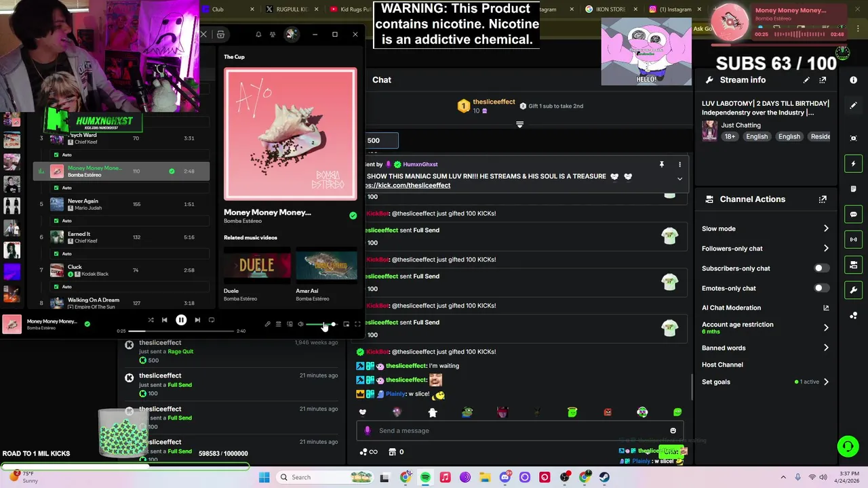This screenshot has height=488, width=868.
Task: Play Earned It by Chief Keef
Action: click(x=121, y=237)
